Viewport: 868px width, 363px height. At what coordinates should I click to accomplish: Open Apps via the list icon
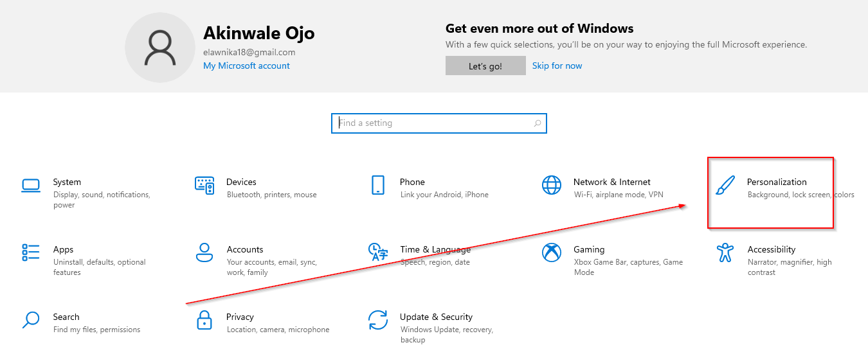[31, 252]
